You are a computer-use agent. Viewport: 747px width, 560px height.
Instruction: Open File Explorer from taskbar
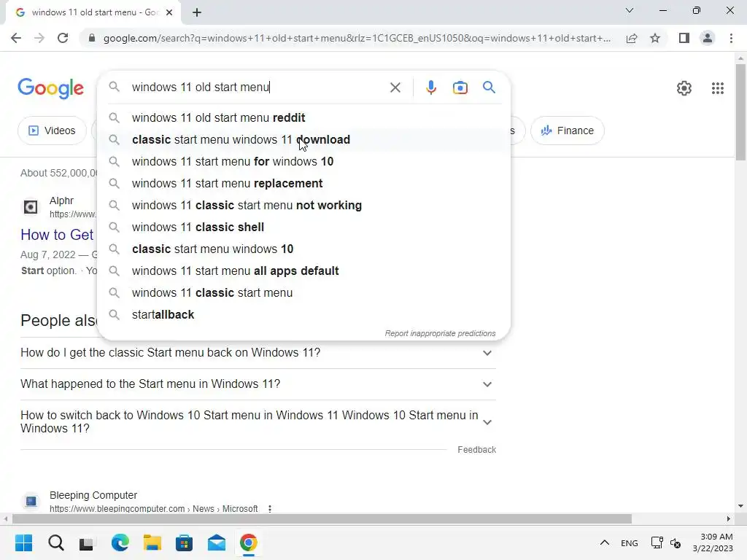(x=152, y=542)
